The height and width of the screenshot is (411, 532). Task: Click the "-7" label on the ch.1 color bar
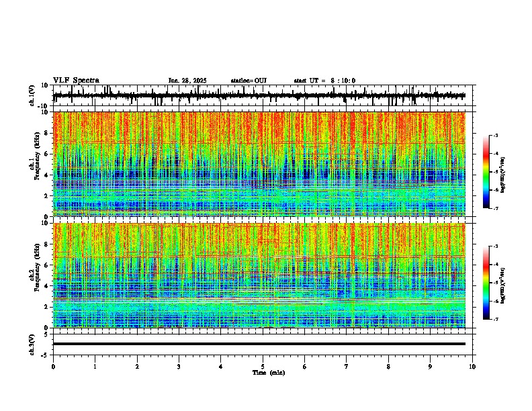(495, 208)
